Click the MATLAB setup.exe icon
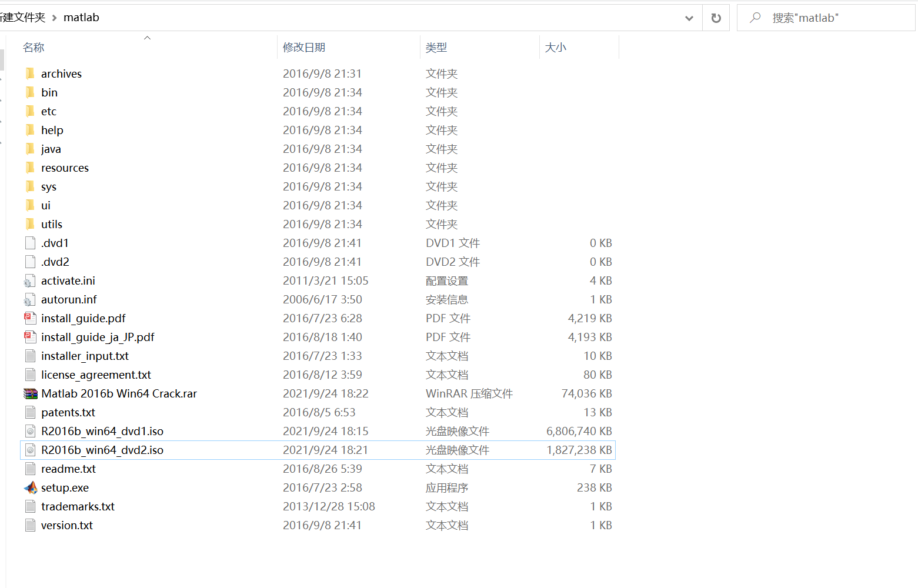 point(31,487)
